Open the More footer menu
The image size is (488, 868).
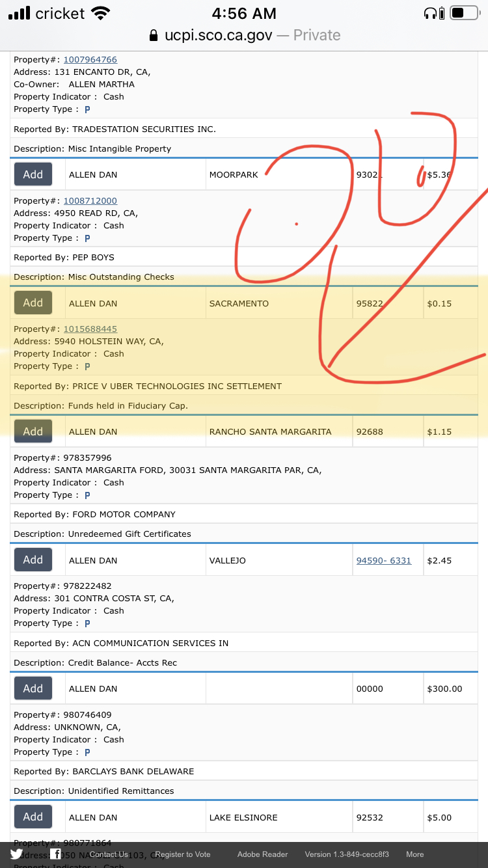(x=415, y=854)
